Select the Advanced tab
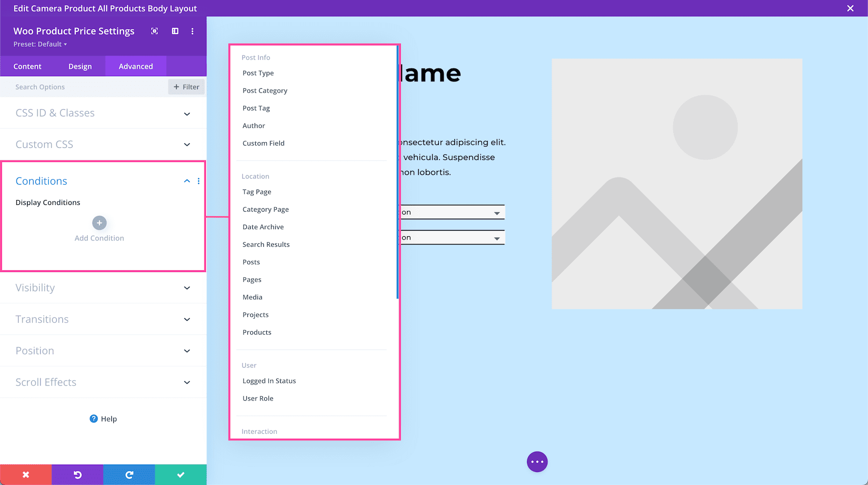Image resolution: width=868 pixels, height=485 pixels. 136,67
